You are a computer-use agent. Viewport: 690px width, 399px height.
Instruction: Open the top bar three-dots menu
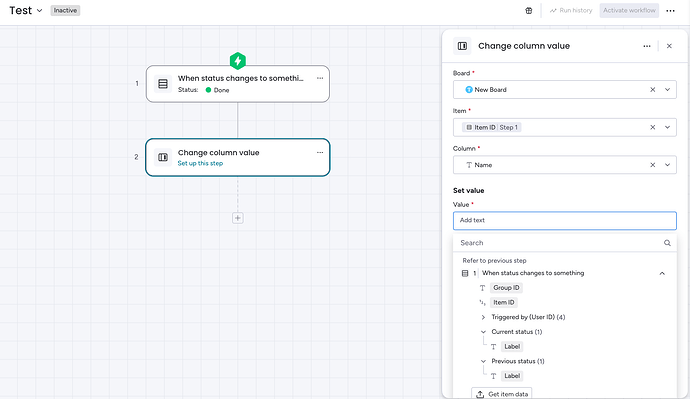[670, 11]
